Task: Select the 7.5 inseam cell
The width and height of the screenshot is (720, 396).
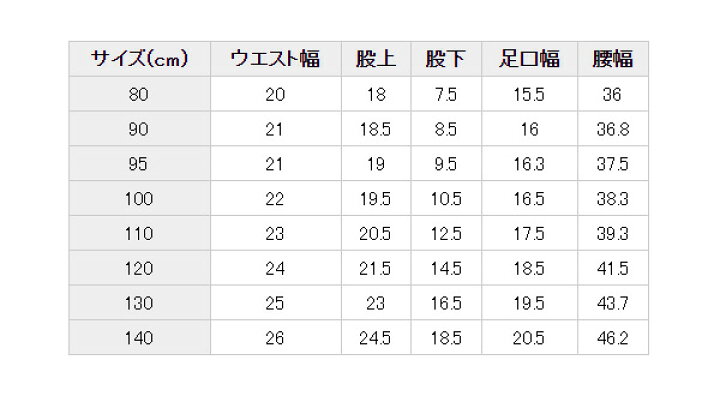Action: [x=446, y=94]
